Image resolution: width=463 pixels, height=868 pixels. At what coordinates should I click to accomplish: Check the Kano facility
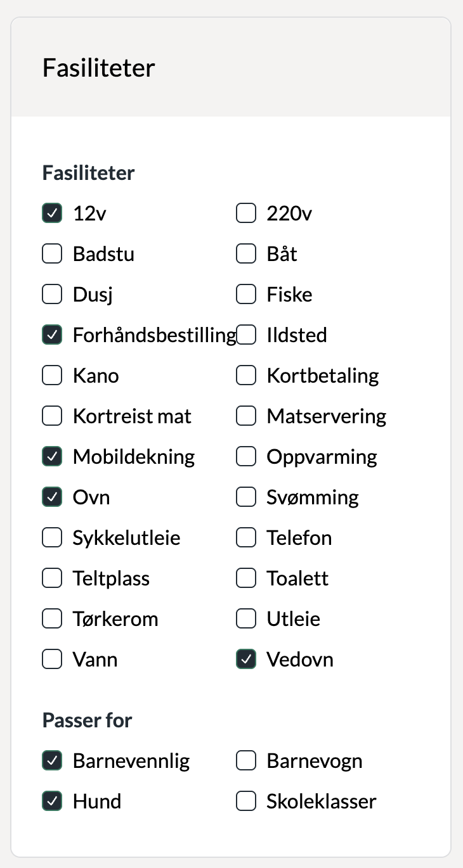coord(52,376)
